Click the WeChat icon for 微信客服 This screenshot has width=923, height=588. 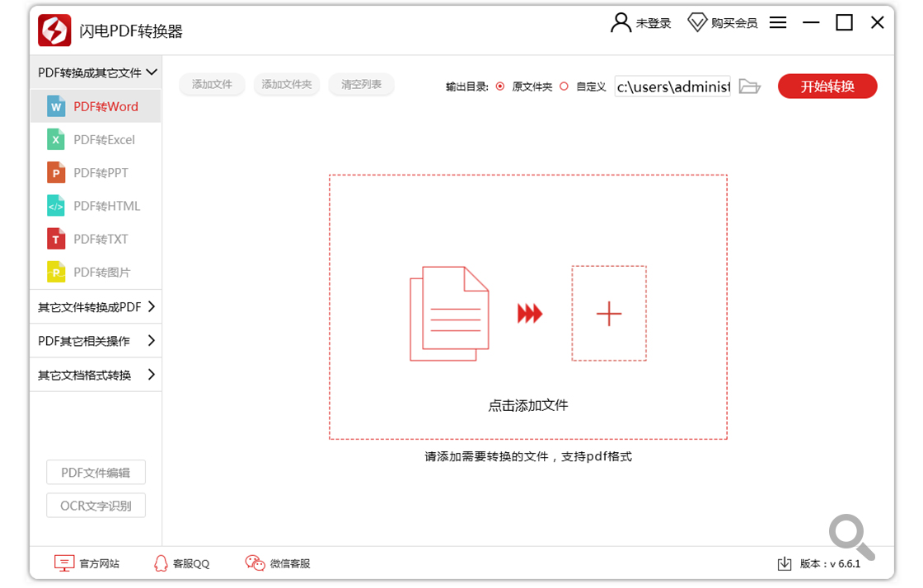[x=255, y=562]
